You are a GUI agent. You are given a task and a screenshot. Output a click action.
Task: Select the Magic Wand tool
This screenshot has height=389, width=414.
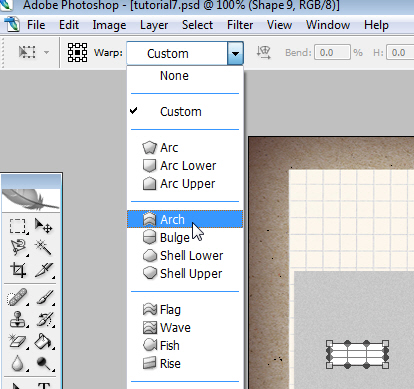tap(43, 248)
